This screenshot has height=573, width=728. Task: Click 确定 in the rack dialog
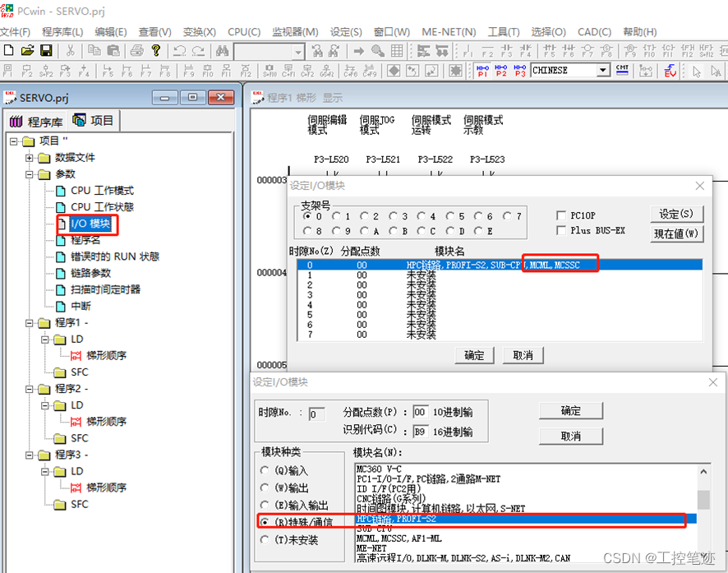pos(474,355)
